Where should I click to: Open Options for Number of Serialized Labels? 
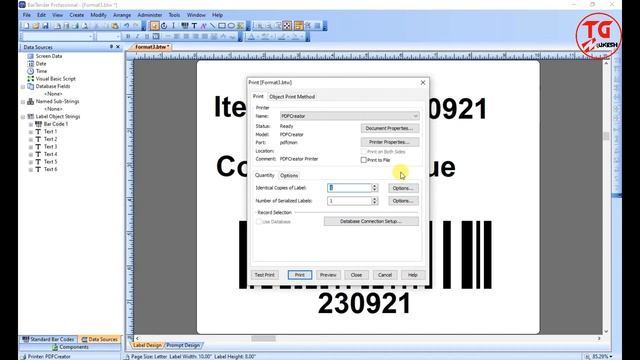[x=403, y=201]
